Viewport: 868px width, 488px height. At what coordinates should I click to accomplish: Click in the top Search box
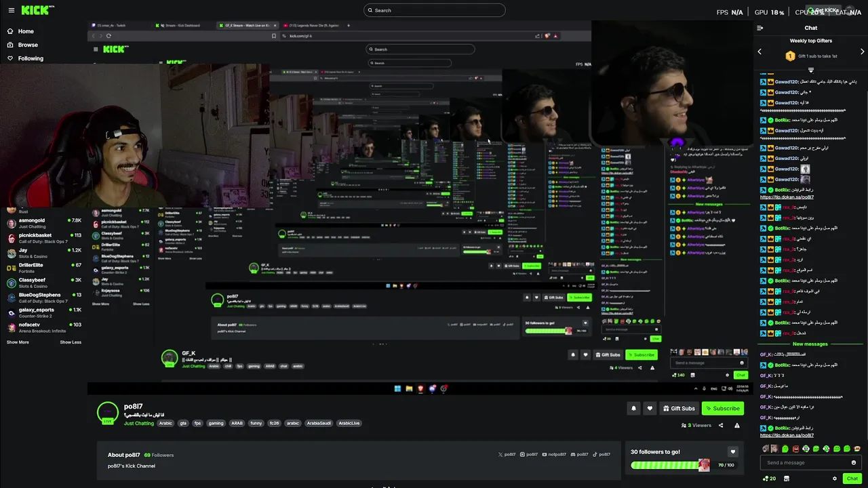435,10
